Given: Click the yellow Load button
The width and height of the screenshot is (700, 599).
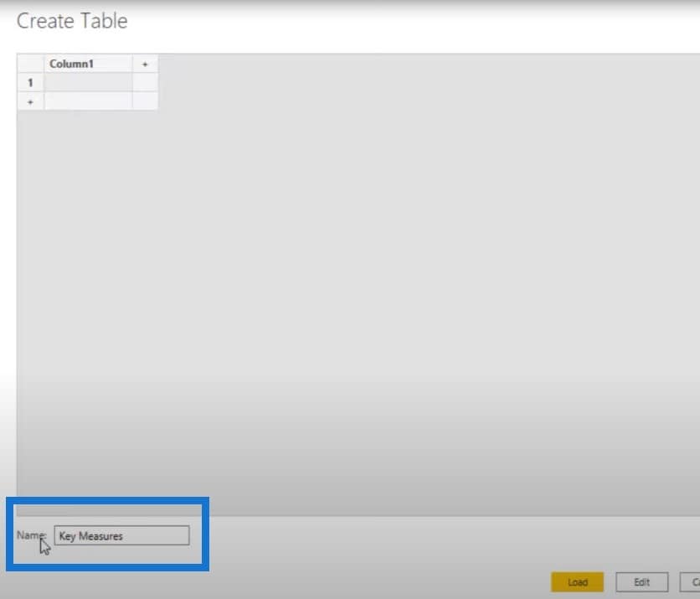Looking at the screenshot, I should click(x=577, y=582).
